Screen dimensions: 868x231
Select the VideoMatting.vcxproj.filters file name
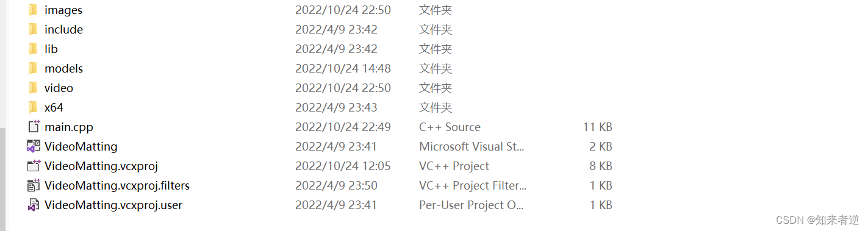tap(117, 185)
